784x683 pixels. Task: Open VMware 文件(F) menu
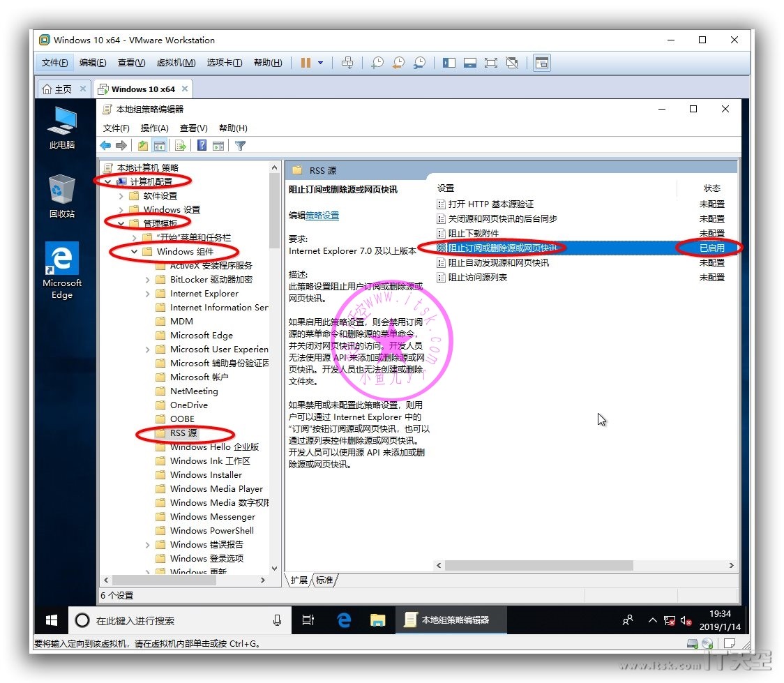[54, 63]
